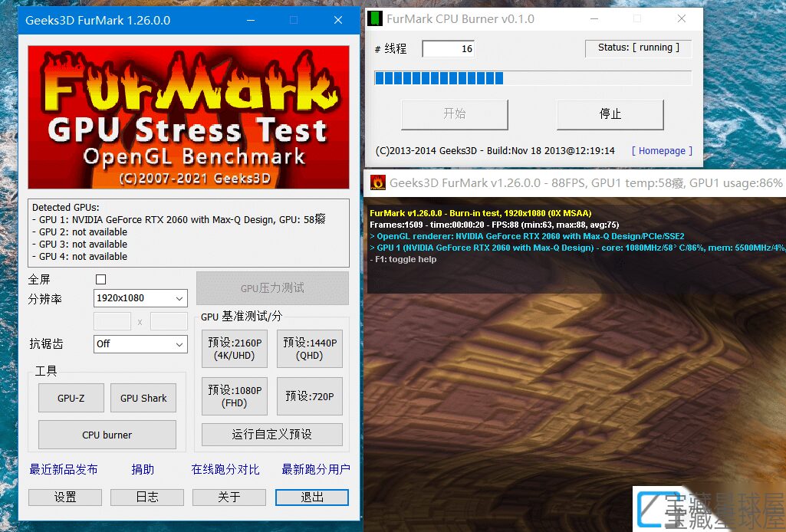Viewport: 786px width, 532px height.
Task: Run the 预设:1440P (QHD) benchmark
Action: pos(310,349)
